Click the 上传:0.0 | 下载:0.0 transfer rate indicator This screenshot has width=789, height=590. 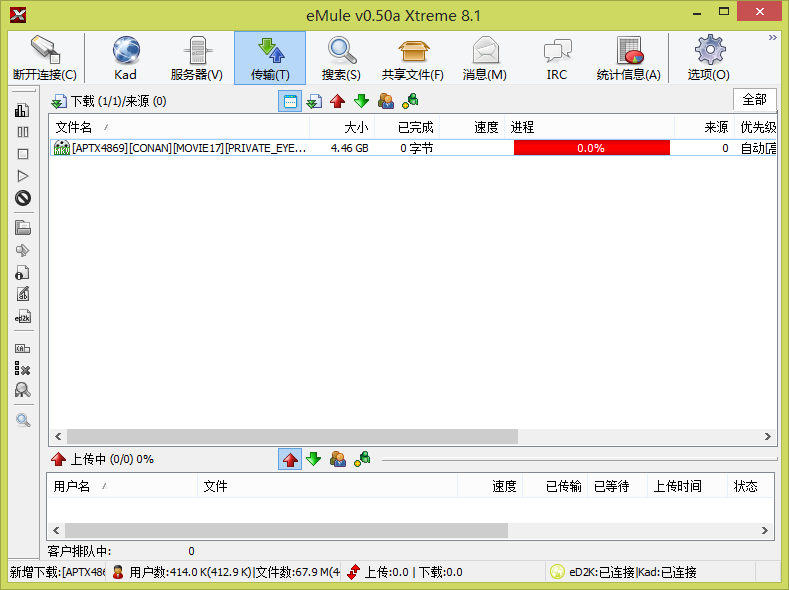(x=413, y=572)
